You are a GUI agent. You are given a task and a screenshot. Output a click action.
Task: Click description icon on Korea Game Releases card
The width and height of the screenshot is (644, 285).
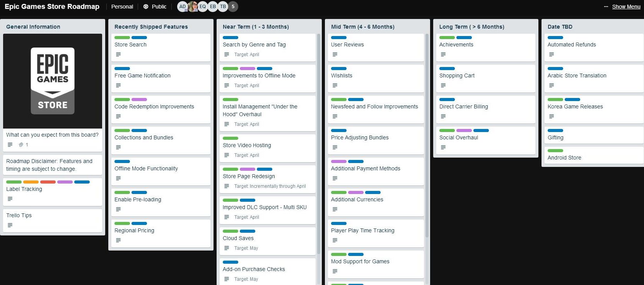click(x=552, y=117)
